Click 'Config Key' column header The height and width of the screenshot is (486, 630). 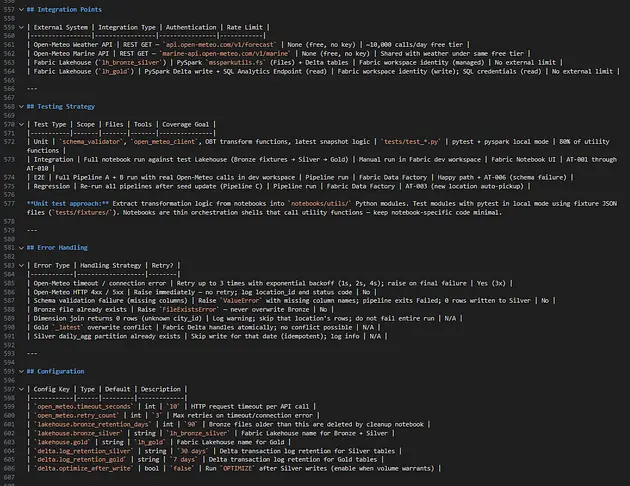coord(51,389)
